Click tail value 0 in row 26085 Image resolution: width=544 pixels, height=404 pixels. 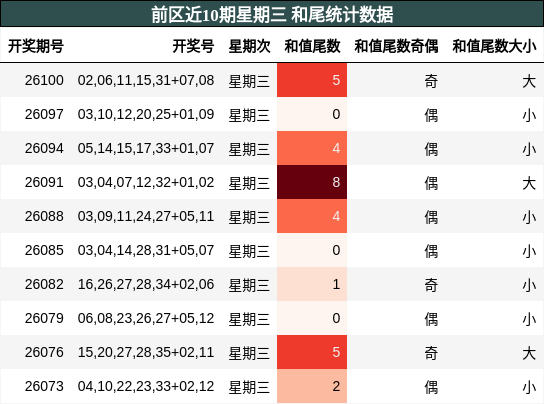(312, 250)
